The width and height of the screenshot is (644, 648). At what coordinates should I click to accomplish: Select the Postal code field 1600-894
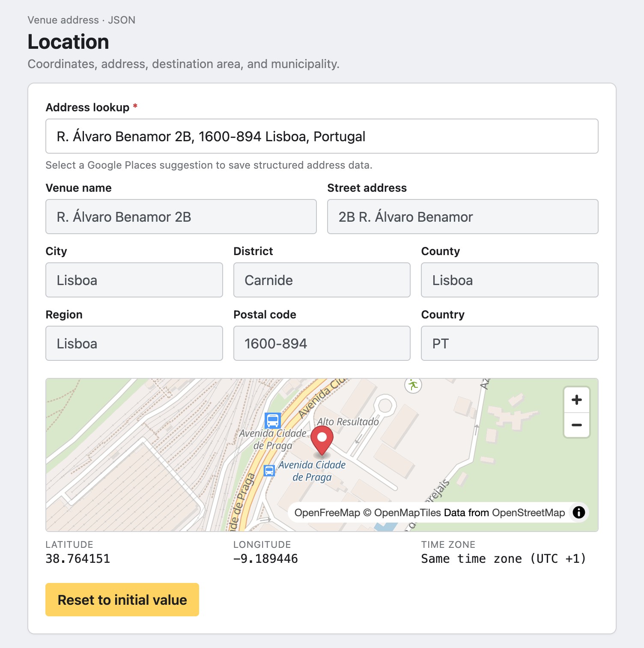pyautogui.click(x=322, y=343)
